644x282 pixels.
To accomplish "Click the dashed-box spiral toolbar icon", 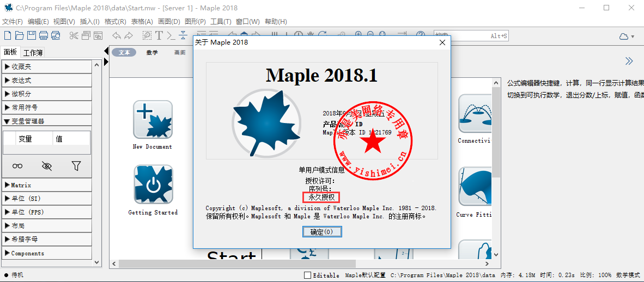I will (147, 36).
